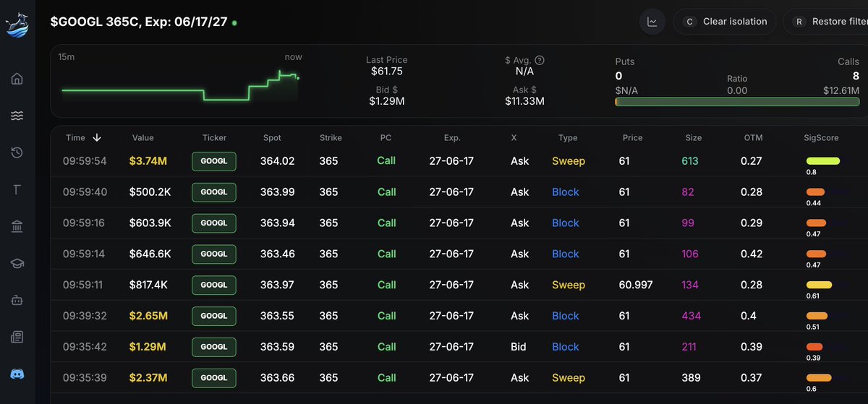Click the $GOOGL 365C title text
This screenshot has width=868, height=404.
click(138, 22)
